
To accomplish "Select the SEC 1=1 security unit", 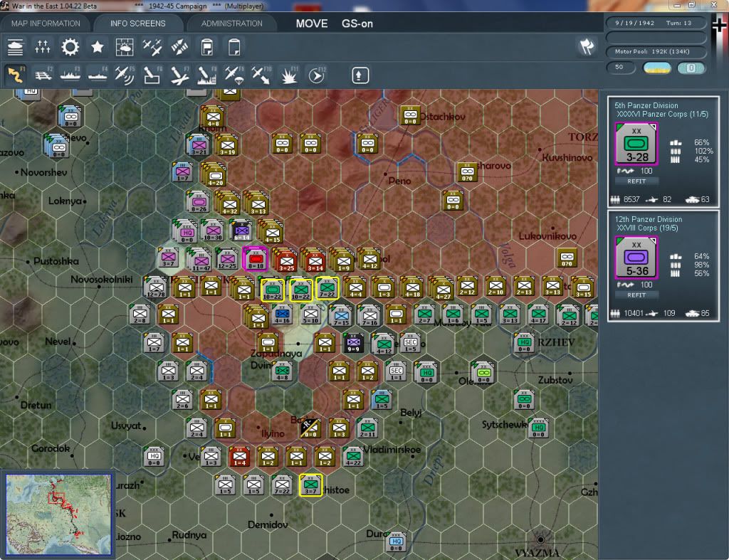I will [396, 371].
